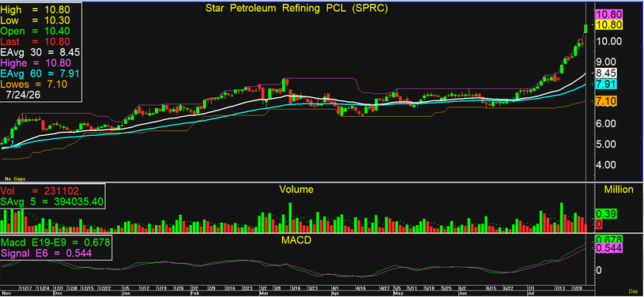Click the Million volume scale label
Image resolution: width=644 pixels, height=297 pixels.
point(618,190)
